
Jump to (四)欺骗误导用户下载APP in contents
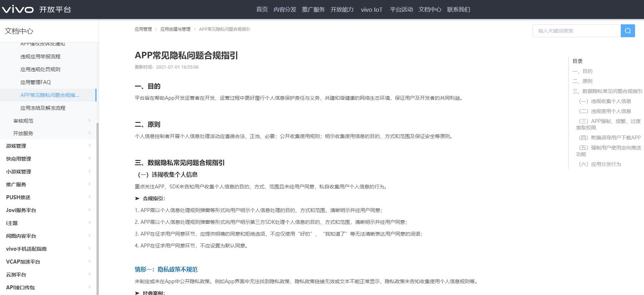coord(609,138)
